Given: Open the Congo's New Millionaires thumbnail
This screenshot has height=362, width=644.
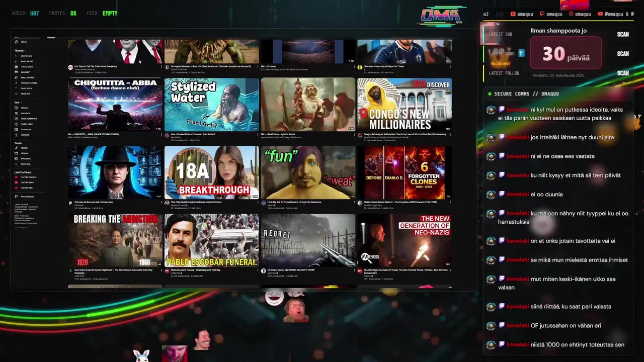Looking at the screenshot, I should pos(405,105).
